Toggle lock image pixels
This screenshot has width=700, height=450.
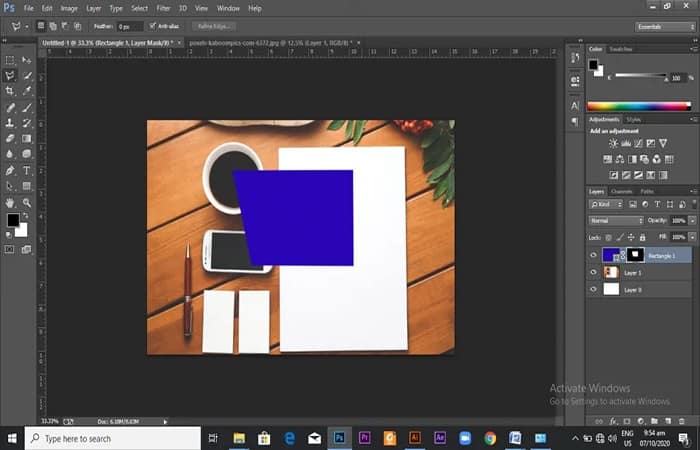click(620, 238)
